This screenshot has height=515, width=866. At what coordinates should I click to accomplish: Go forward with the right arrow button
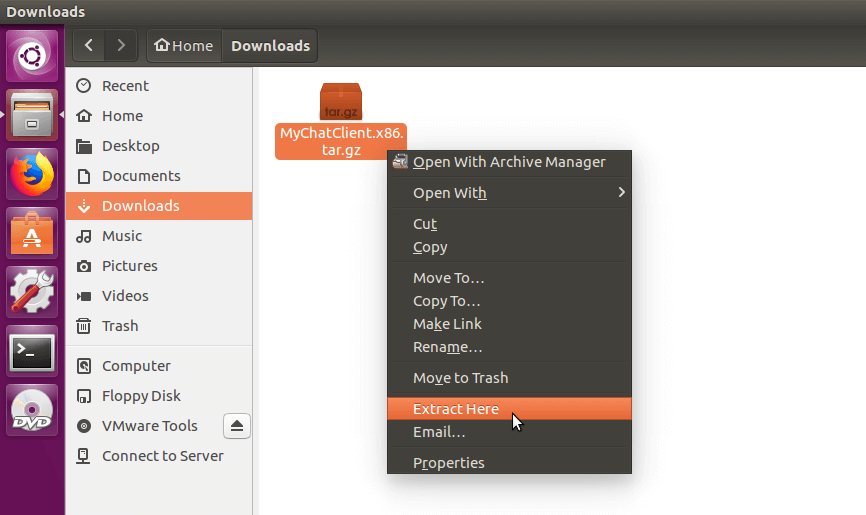click(x=121, y=45)
